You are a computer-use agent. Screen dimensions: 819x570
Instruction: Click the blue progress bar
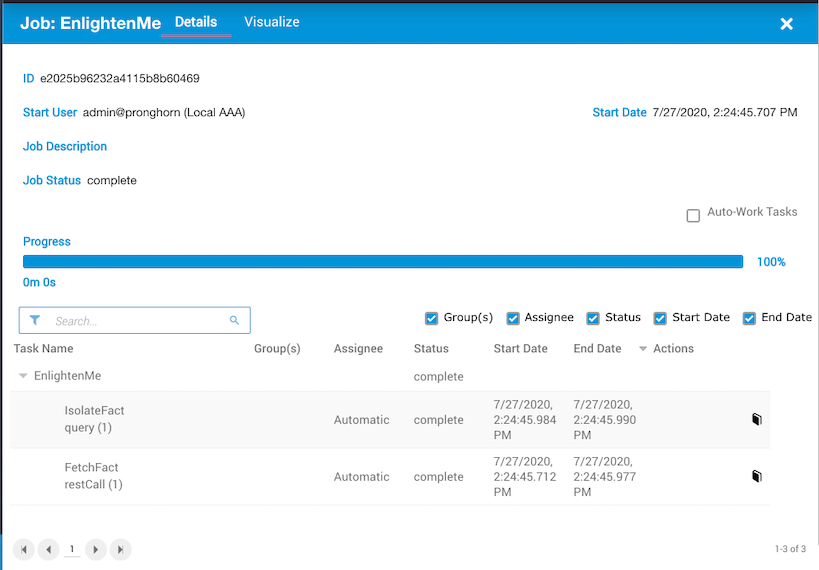click(383, 261)
